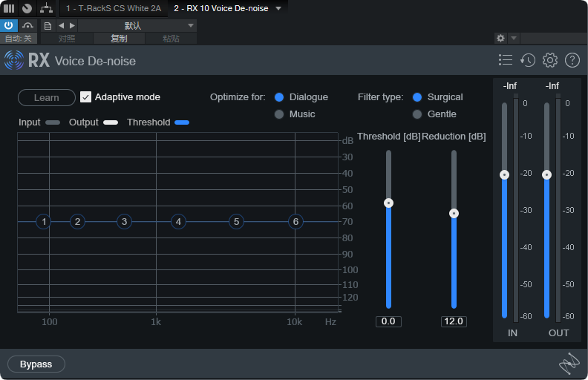This screenshot has height=380, width=588.
Task: Click the RX logo icon
Action: click(14, 60)
